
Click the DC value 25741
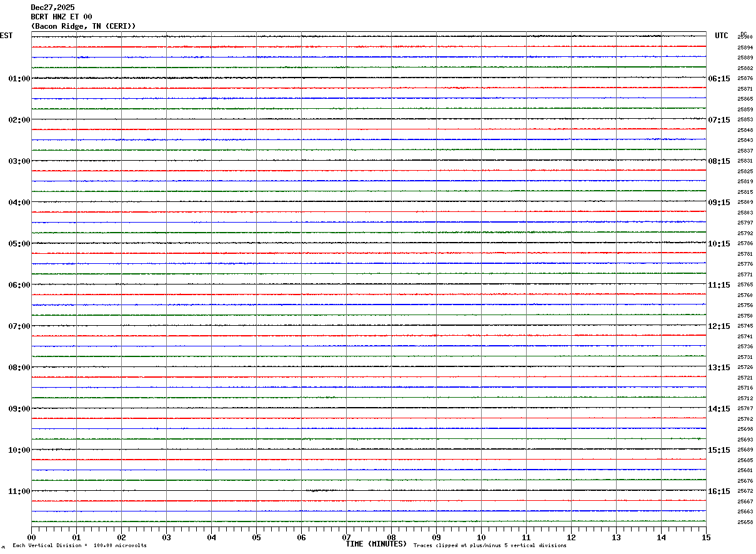tap(745, 336)
